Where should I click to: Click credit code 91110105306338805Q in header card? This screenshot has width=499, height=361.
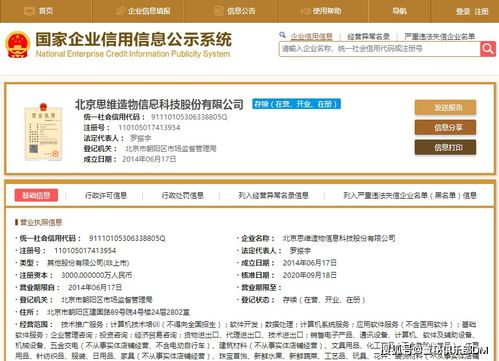coord(189,117)
